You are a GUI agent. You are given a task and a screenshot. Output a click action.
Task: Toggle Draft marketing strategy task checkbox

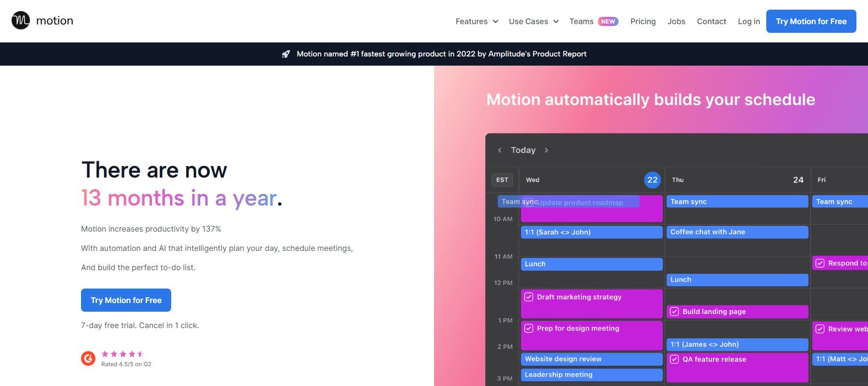pos(529,297)
